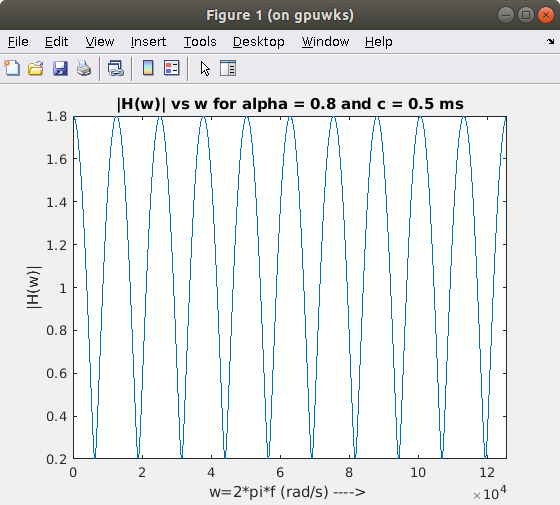Click the x-axis tick label 12

click(487, 472)
